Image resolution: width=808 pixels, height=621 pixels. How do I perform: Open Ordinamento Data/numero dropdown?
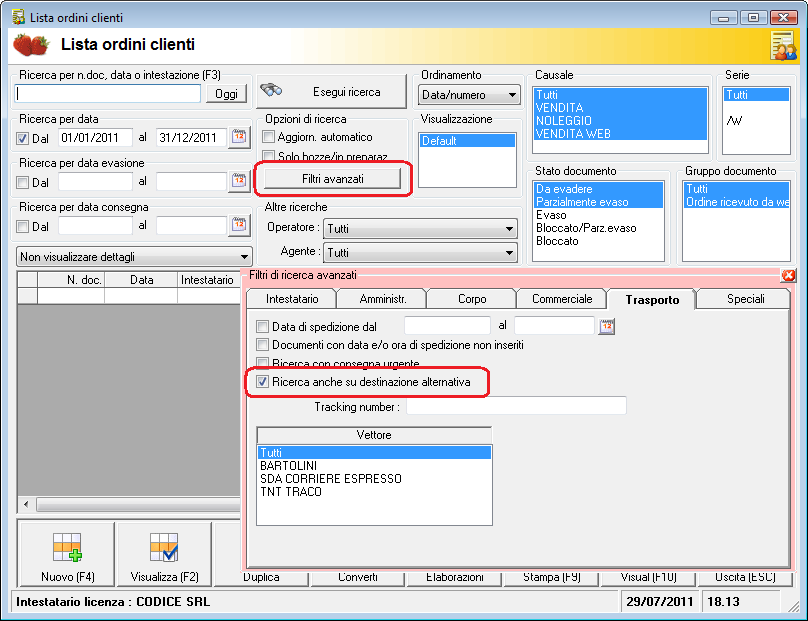[x=469, y=95]
